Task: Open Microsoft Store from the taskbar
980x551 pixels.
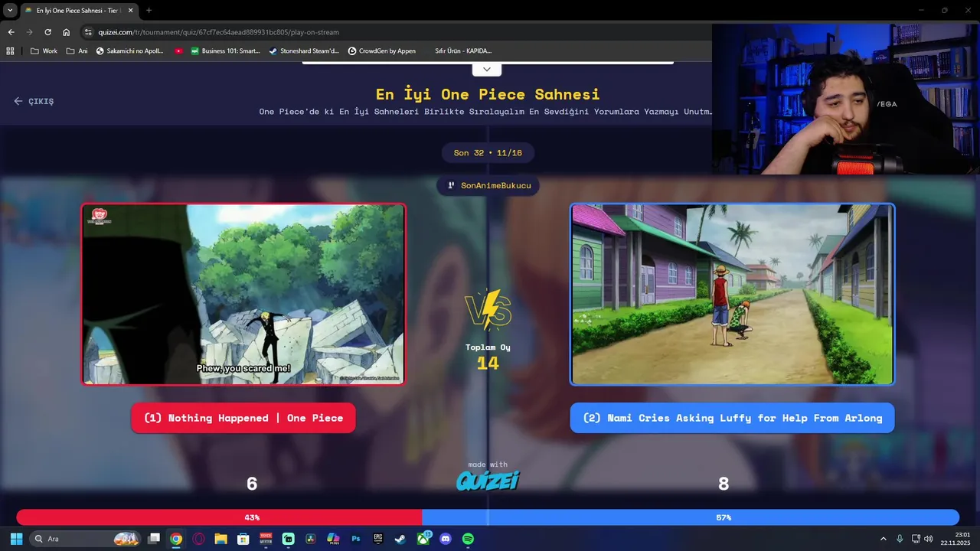Action: click(243, 539)
